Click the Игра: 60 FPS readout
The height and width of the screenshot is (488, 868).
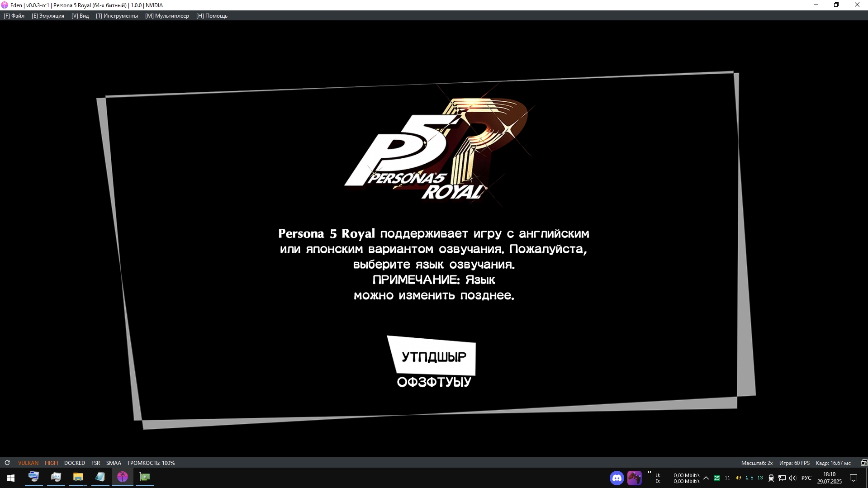pyautogui.click(x=794, y=463)
